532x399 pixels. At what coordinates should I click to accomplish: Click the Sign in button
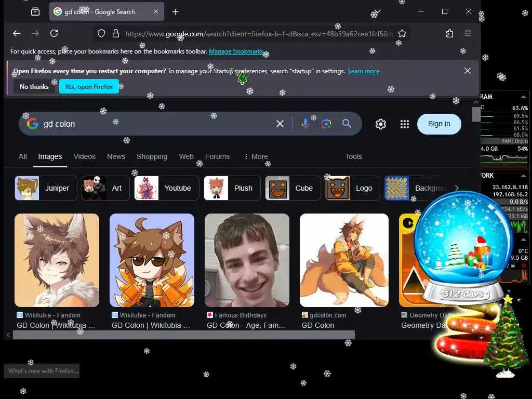(439, 124)
